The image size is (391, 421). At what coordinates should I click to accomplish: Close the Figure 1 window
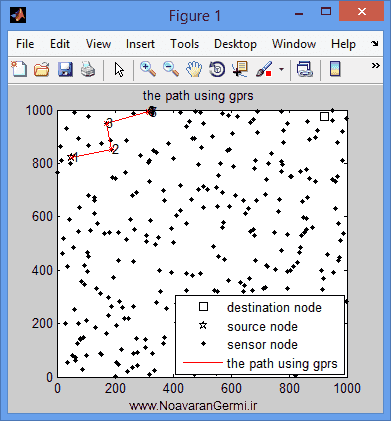click(361, 12)
